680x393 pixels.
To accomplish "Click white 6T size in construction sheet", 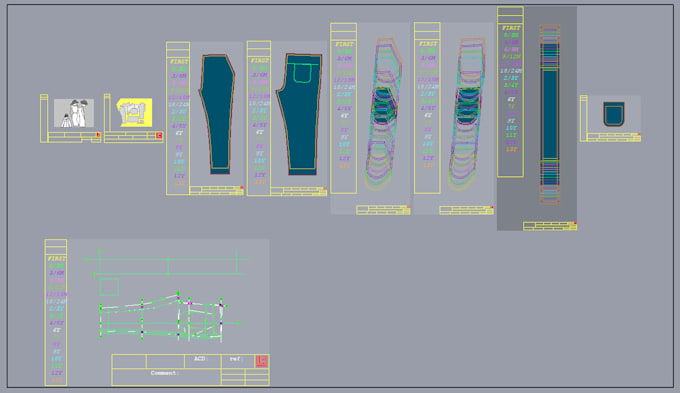I will (57, 330).
